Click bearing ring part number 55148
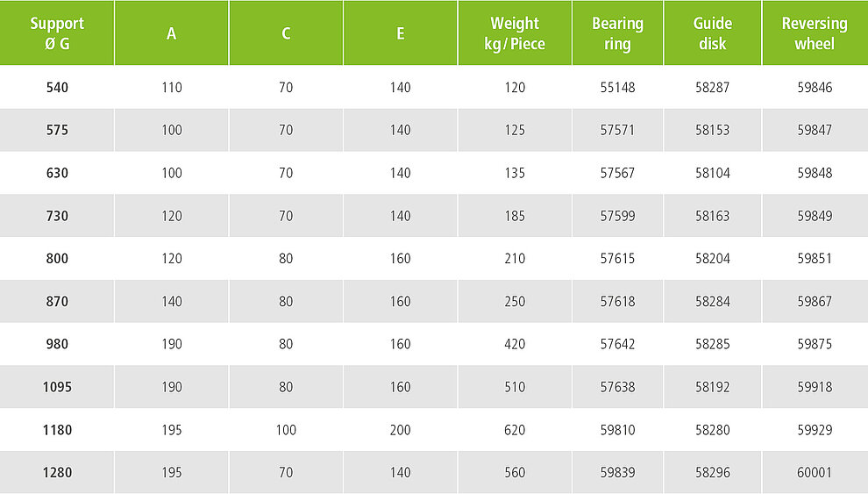Viewport: 868px width, 494px height. (x=617, y=88)
